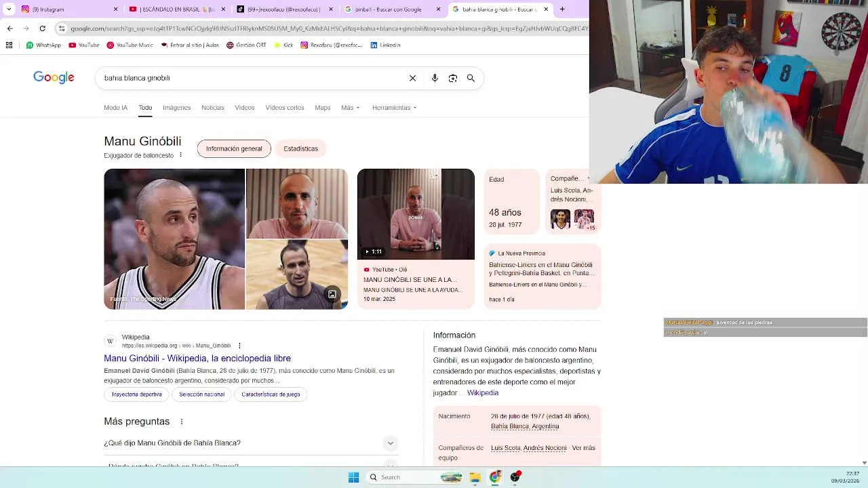868x488 pixels.
Task: Switch to Modo IA tab
Action: coord(115,108)
